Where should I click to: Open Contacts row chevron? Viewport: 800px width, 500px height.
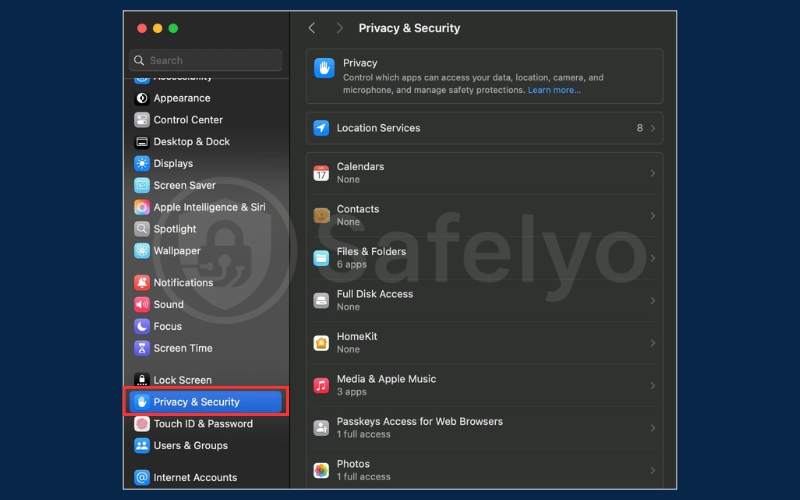point(653,215)
